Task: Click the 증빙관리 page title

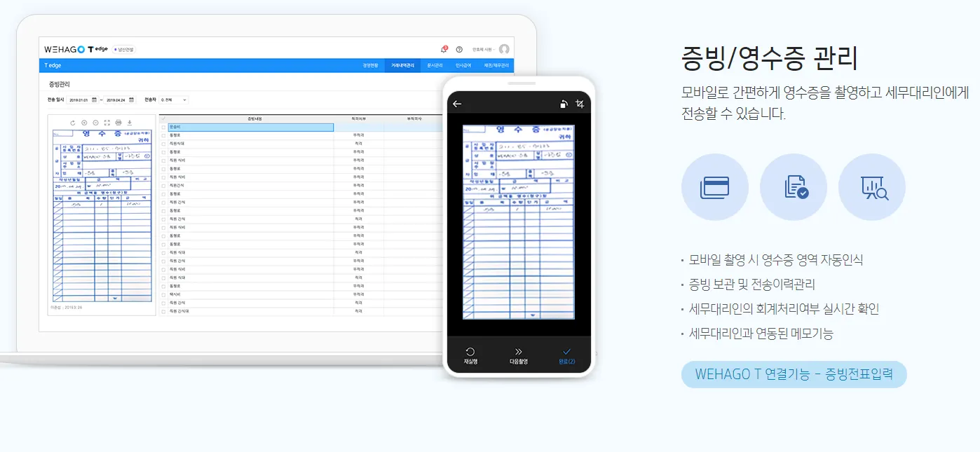Action: pos(59,84)
